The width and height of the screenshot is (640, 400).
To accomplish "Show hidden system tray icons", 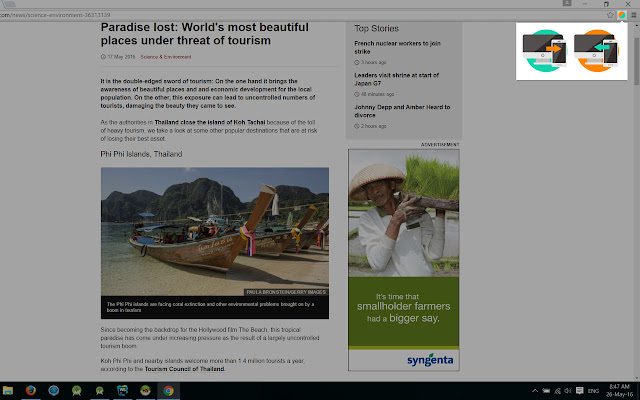I will point(534,390).
